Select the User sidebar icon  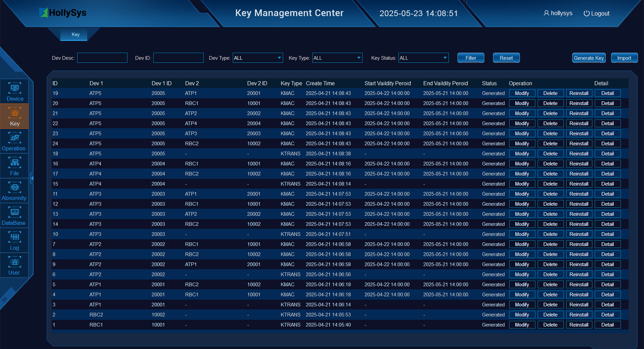click(14, 262)
